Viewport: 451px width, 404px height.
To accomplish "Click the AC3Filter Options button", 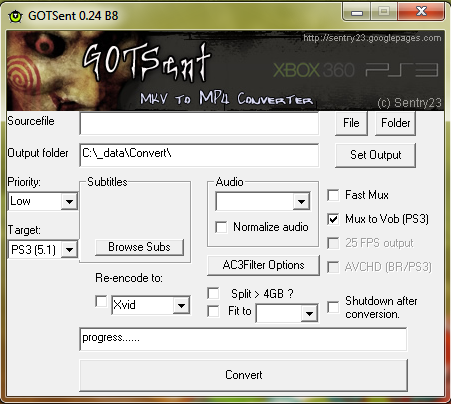I will pos(263,265).
